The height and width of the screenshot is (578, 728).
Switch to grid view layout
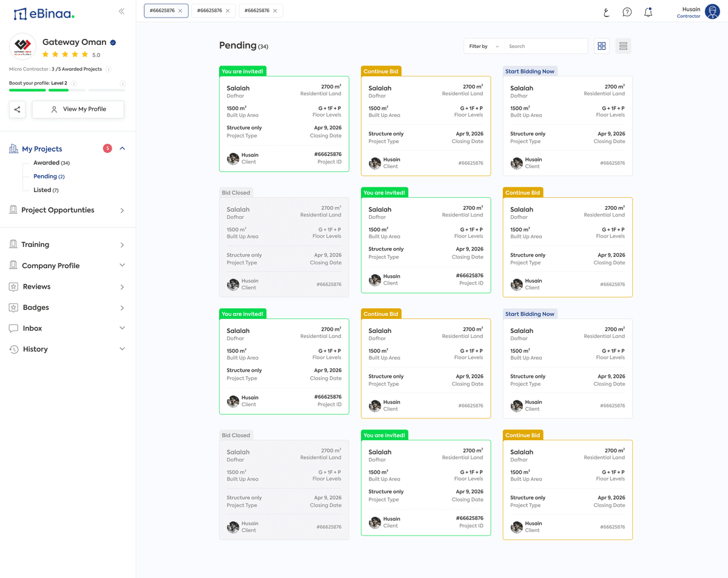tap(602, 46)
